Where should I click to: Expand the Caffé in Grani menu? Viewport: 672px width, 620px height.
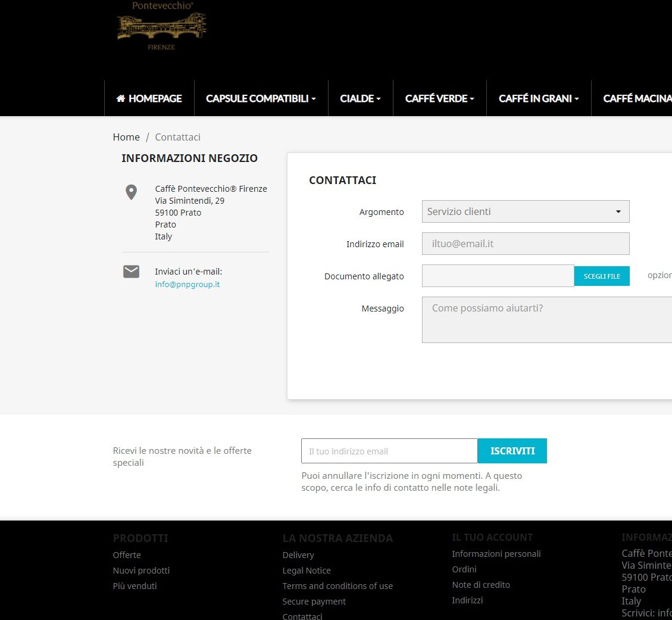pyautogui.click(x=539, y=99)
